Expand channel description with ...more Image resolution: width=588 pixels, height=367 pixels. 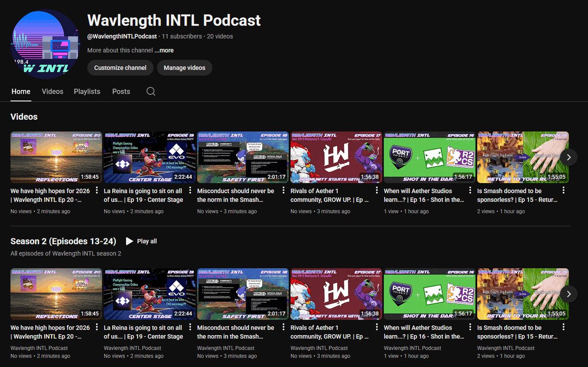164,50
